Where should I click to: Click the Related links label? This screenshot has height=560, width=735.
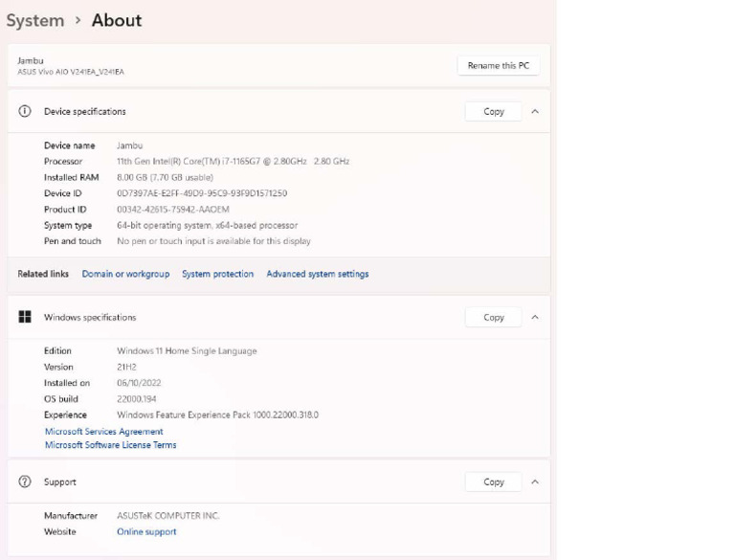coord(43,274)
